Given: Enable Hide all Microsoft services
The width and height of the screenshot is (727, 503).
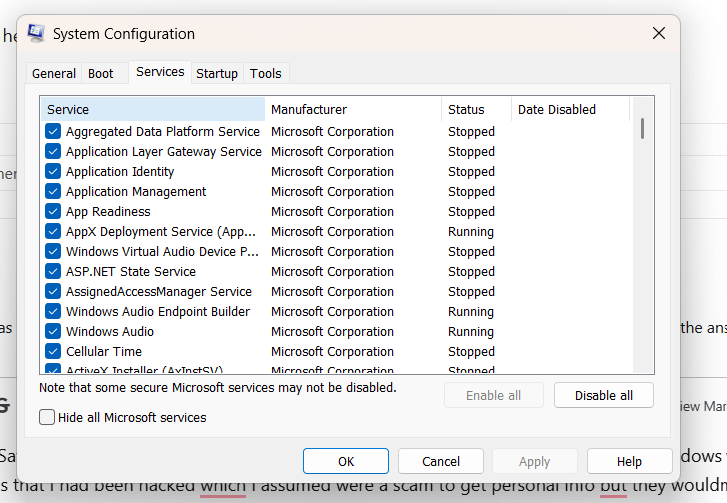Looking at the screenshot, I should coord(47,417).
